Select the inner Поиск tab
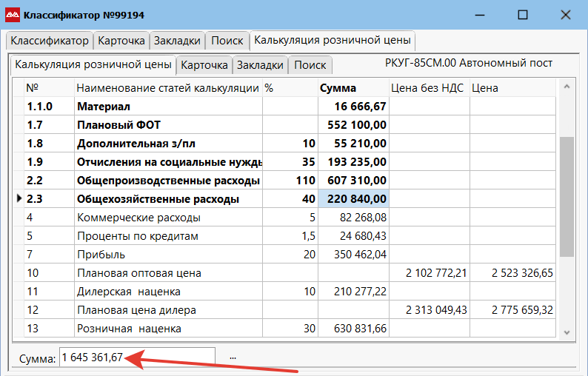This screenshot has width=588, height=376. click(x=310, y=65)
